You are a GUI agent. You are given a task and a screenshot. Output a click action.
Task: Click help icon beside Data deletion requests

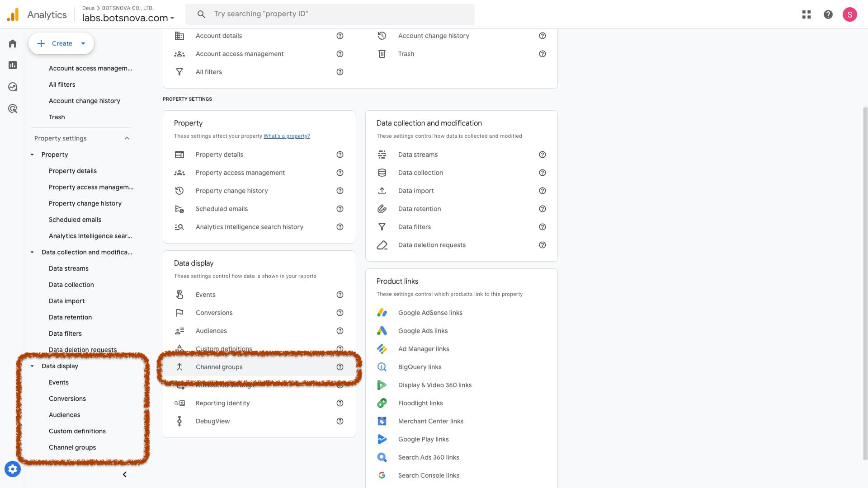(542, 245)
